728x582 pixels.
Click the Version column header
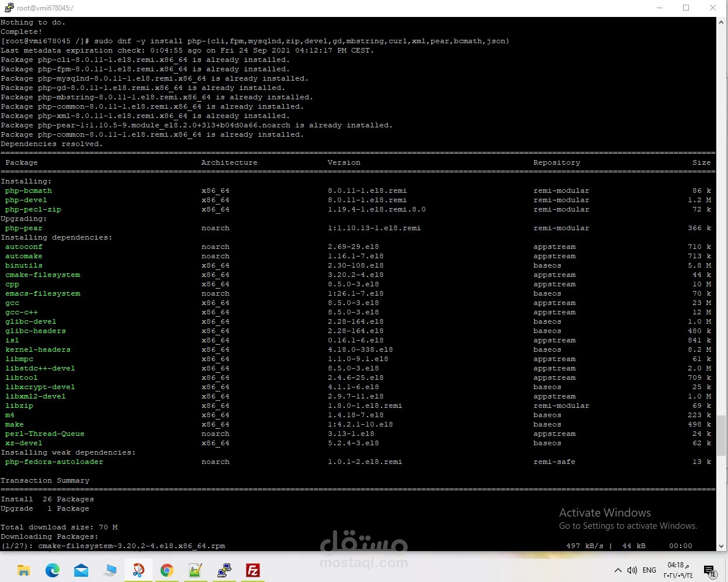coord(344,162)
